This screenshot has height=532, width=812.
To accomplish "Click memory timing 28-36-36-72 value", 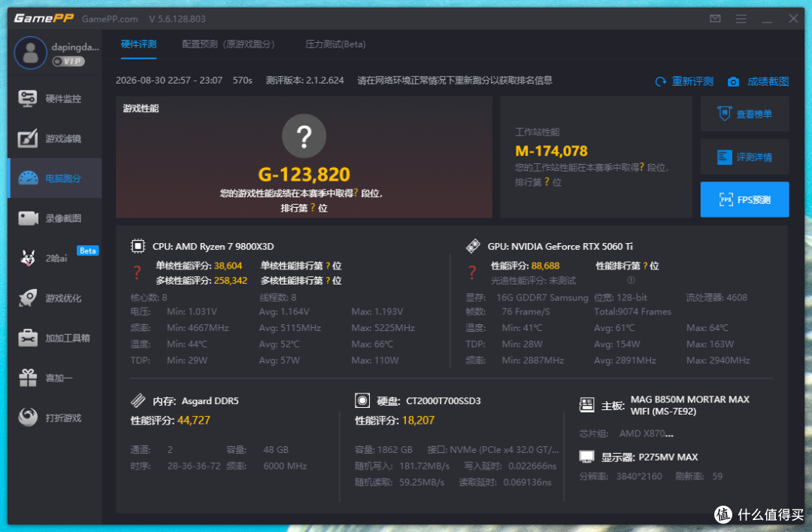I will (194, 466).
